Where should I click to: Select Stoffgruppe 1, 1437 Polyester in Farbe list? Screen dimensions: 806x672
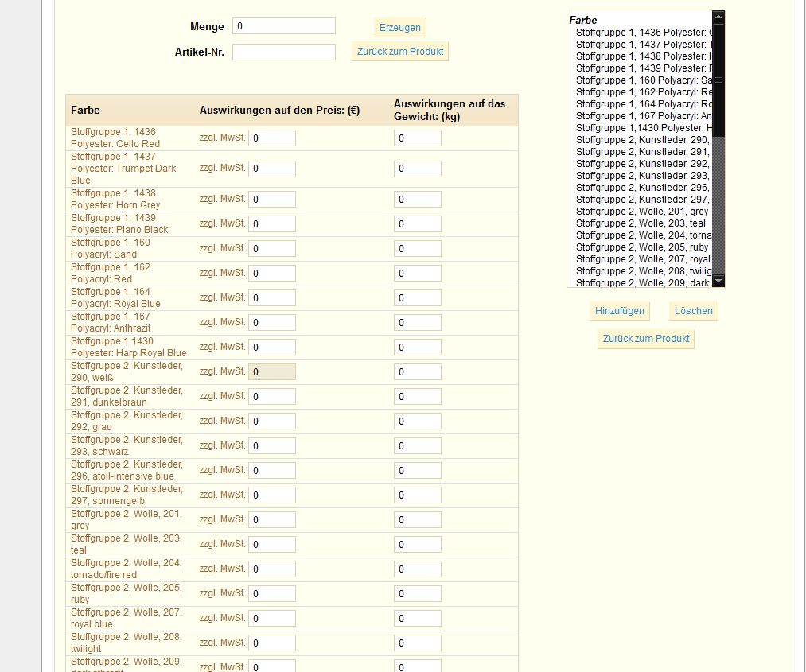pos(644,45)
